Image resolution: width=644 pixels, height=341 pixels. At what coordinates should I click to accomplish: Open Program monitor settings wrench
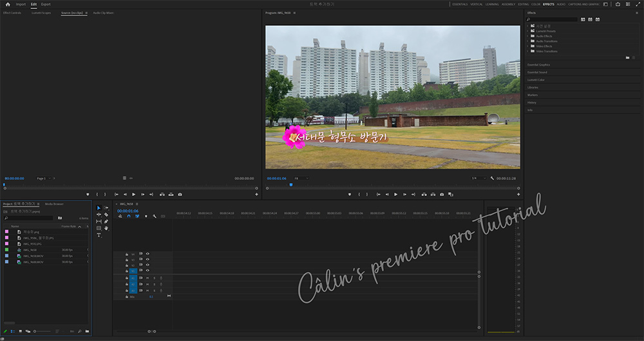pos(492,178)
